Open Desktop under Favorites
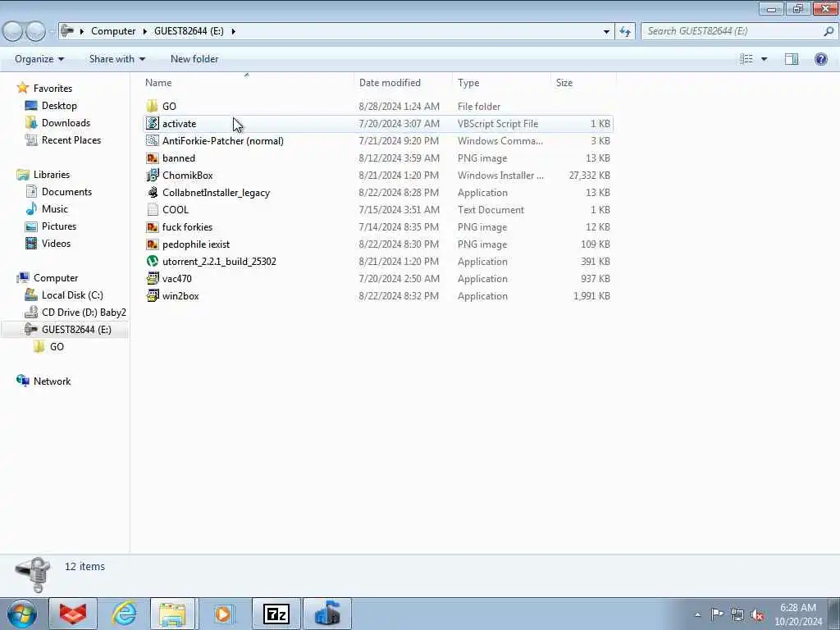The height and width of the screenshot is (630, 840). click(x=59, y=106)
